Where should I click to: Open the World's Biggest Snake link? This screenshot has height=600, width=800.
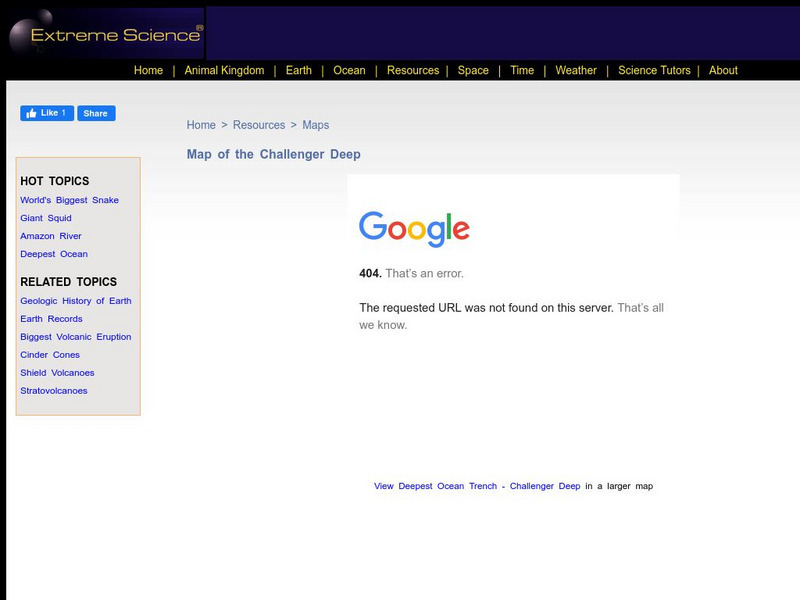click(69, 200)
